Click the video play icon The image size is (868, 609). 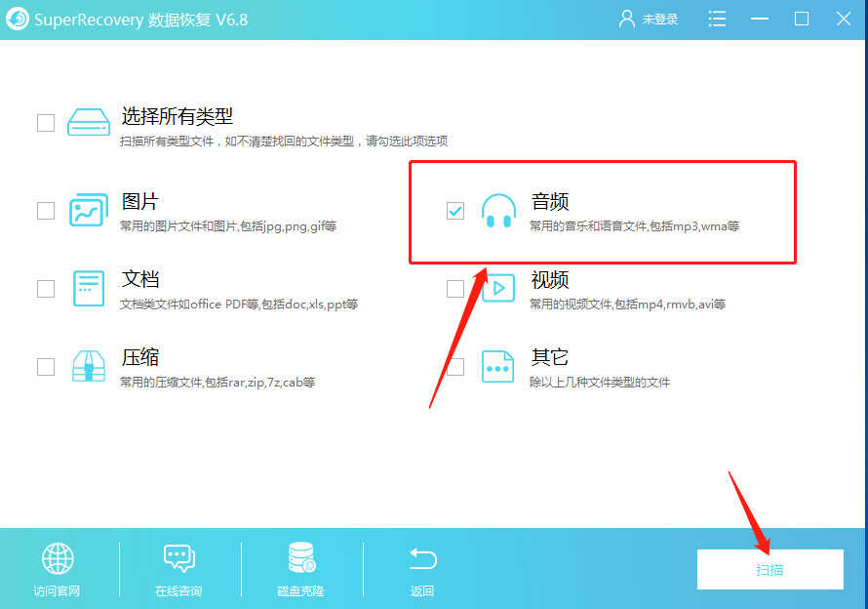pos(498,288)
